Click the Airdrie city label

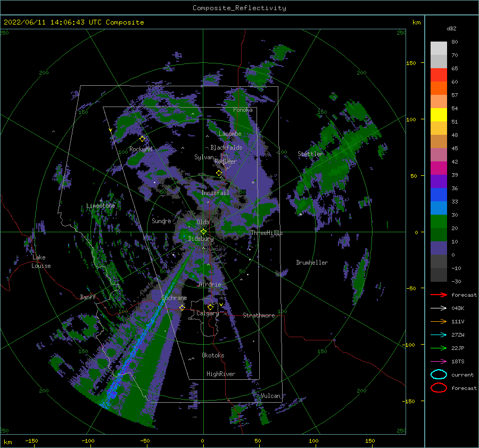(x=210, y=284)
